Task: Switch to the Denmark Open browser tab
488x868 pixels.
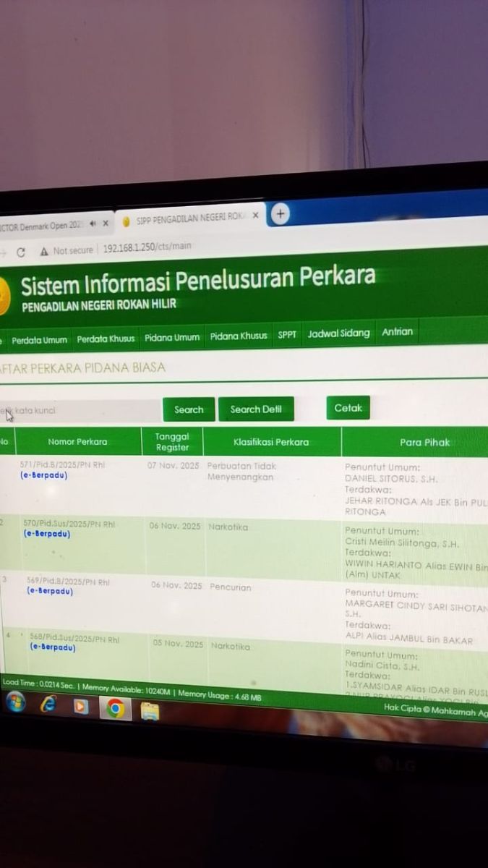Action: (43, 225)
